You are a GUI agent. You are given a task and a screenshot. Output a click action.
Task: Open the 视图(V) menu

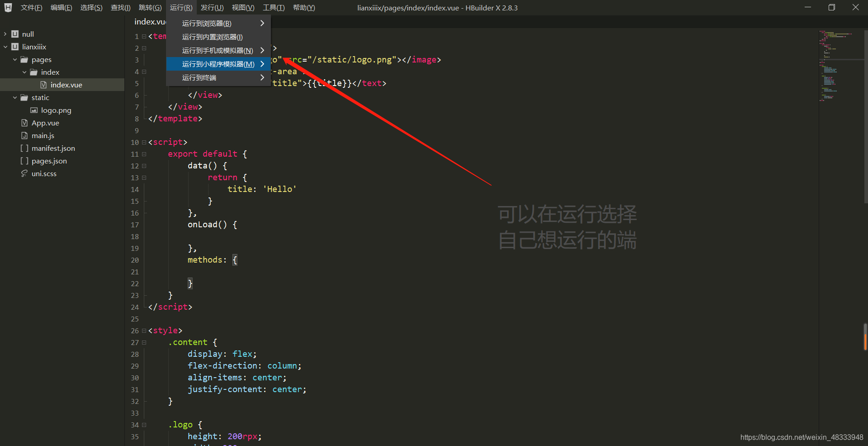tap(243, 8)
